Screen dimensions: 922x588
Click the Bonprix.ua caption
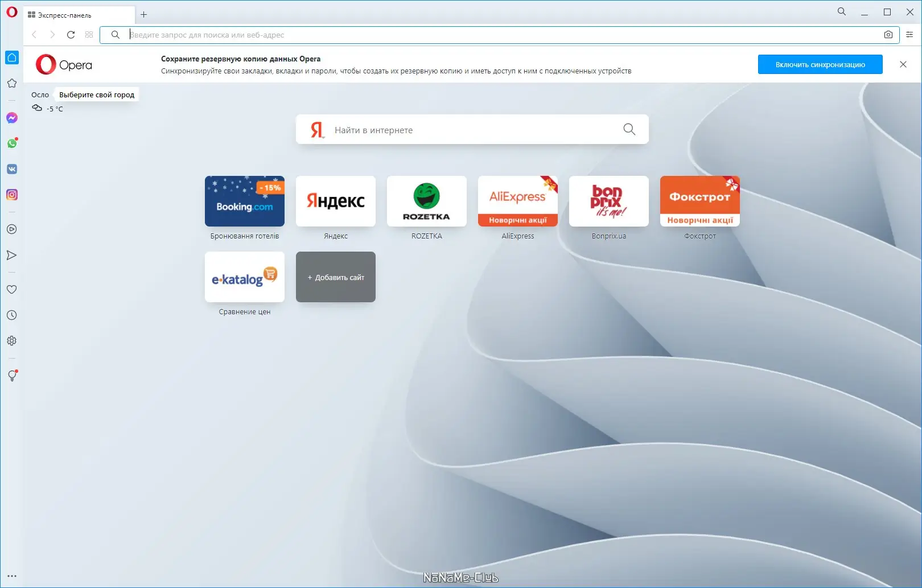609,236
